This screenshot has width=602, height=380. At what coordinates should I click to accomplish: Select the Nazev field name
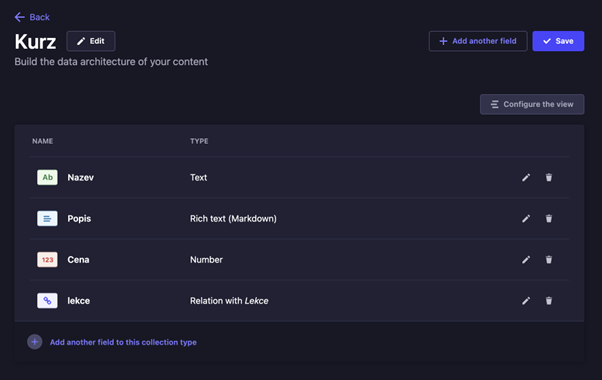(x=81, y=177)
